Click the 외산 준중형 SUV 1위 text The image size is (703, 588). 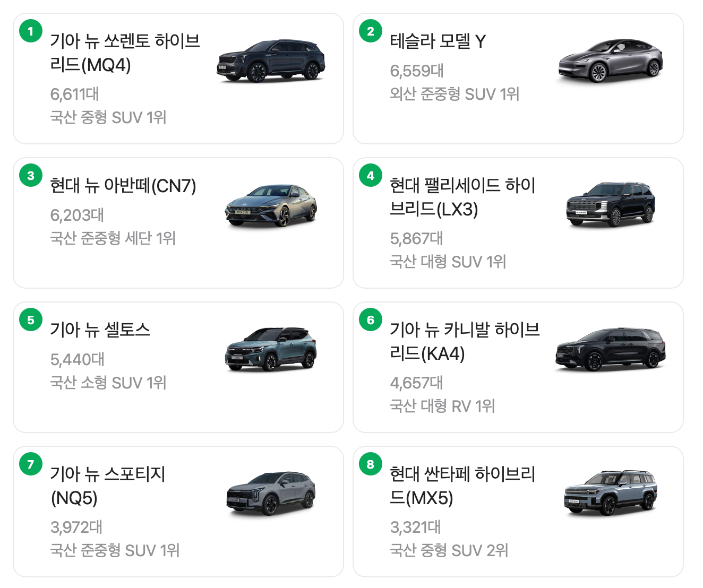point(454,94)
